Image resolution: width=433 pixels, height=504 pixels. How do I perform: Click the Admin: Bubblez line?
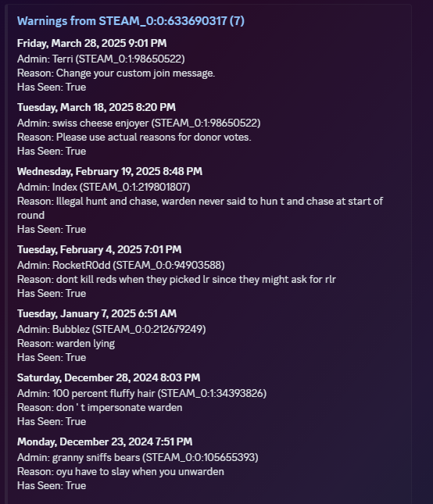[x=112, y=329]
